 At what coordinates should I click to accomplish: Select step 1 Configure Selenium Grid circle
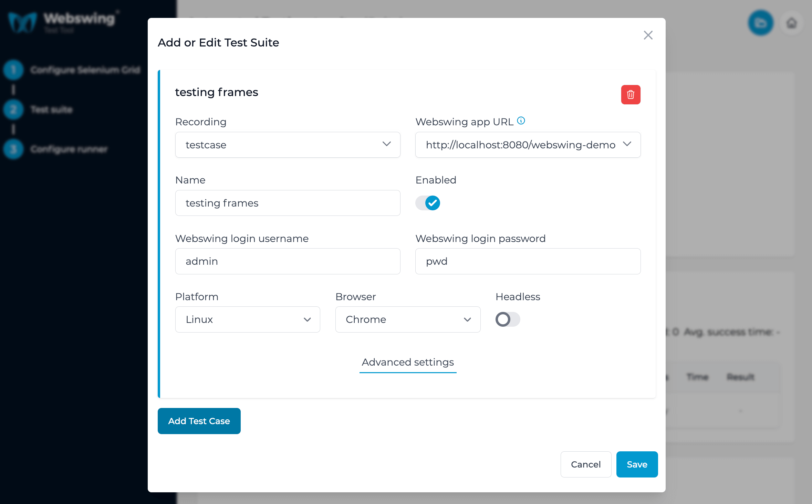pos(13,70)
